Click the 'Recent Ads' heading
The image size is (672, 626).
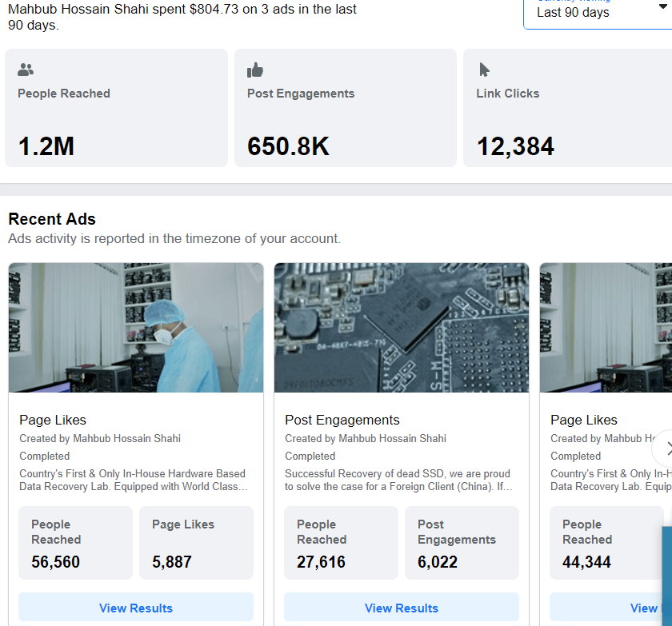pyautogui.click(x=52, y=219)
